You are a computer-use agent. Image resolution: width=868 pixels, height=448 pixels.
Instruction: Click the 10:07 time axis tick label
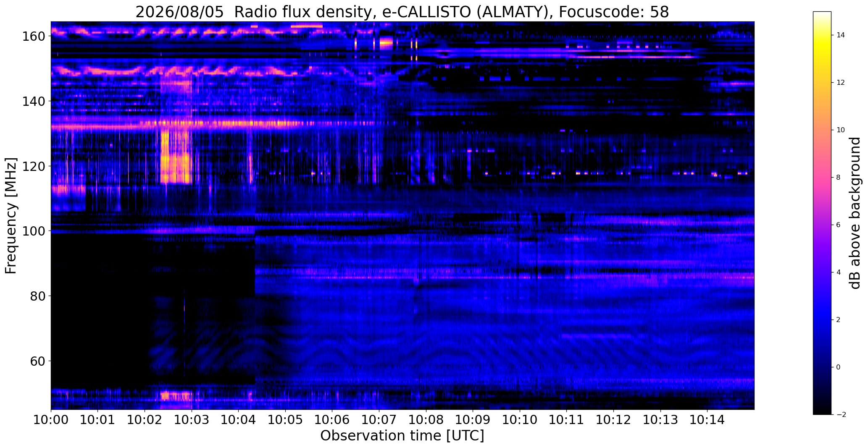(x=379, y=419)
